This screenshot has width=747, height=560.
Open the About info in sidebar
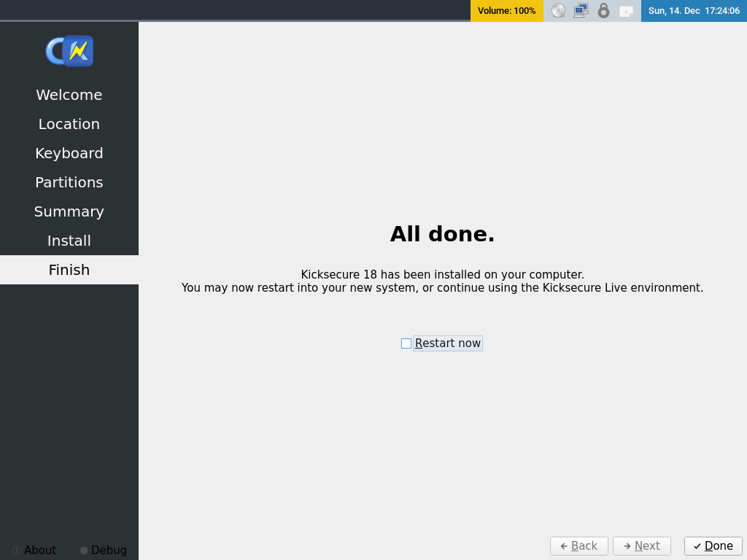[34, 550]
